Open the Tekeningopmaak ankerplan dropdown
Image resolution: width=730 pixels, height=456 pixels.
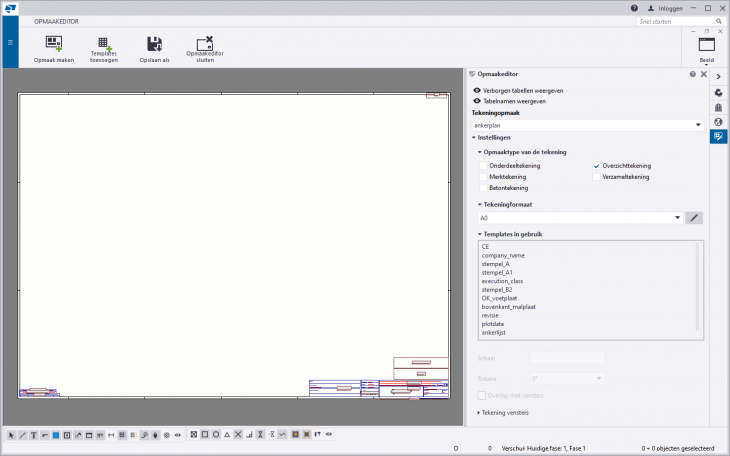(x=697, y=125)
